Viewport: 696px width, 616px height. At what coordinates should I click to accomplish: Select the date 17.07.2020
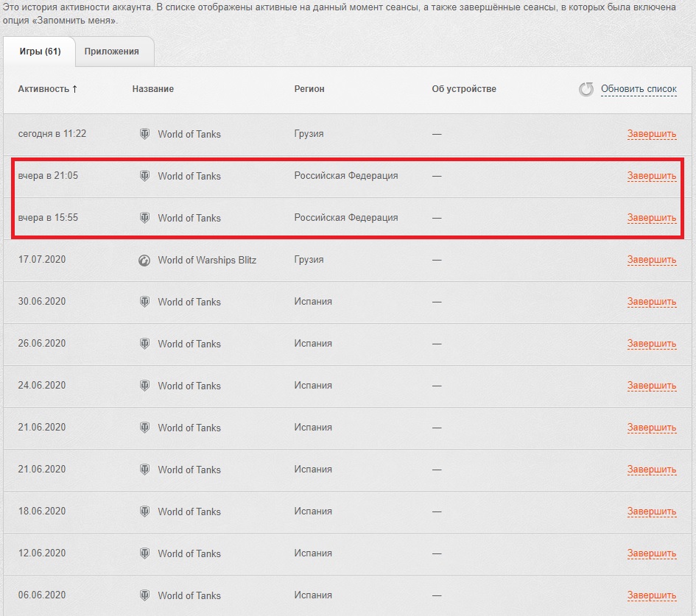click(42, 260)
